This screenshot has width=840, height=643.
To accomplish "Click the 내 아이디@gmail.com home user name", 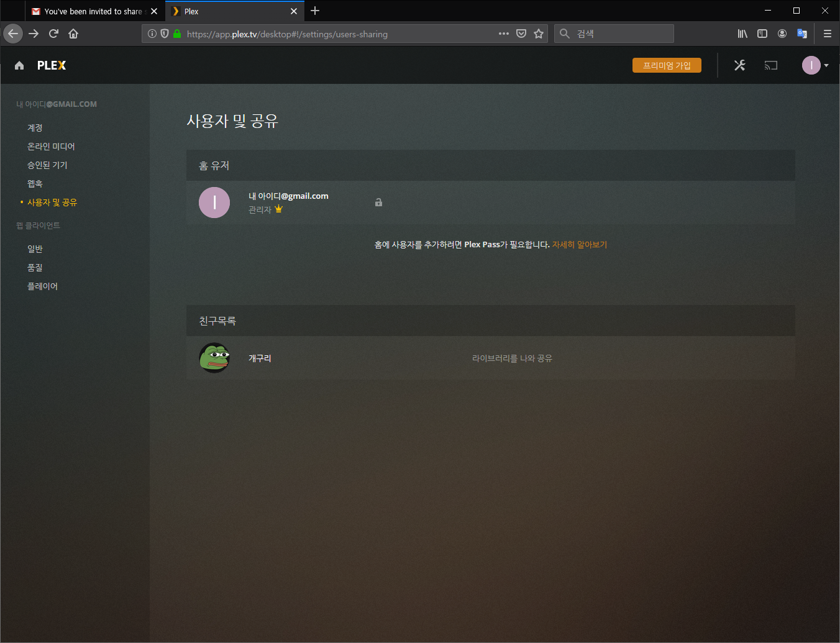I will (288, 196).
